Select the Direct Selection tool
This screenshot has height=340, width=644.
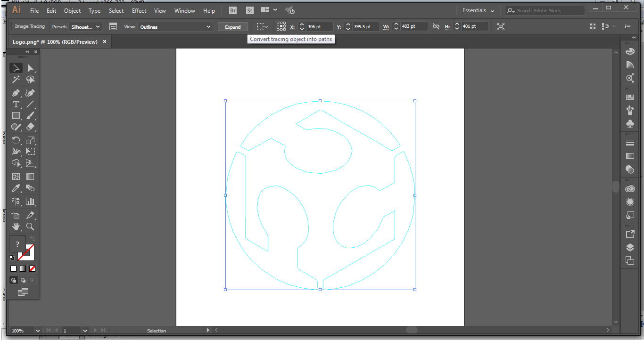coord(30,68)
